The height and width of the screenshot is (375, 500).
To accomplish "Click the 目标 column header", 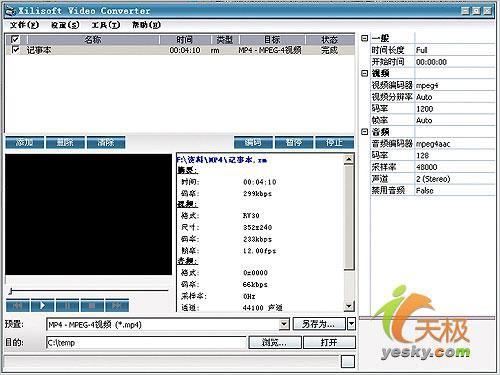I will point(272,40).
